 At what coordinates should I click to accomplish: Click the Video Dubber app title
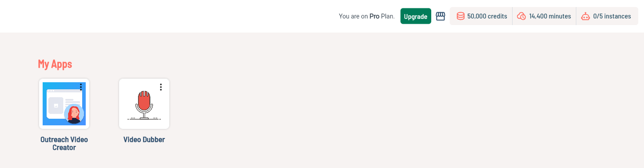(144, 140)
